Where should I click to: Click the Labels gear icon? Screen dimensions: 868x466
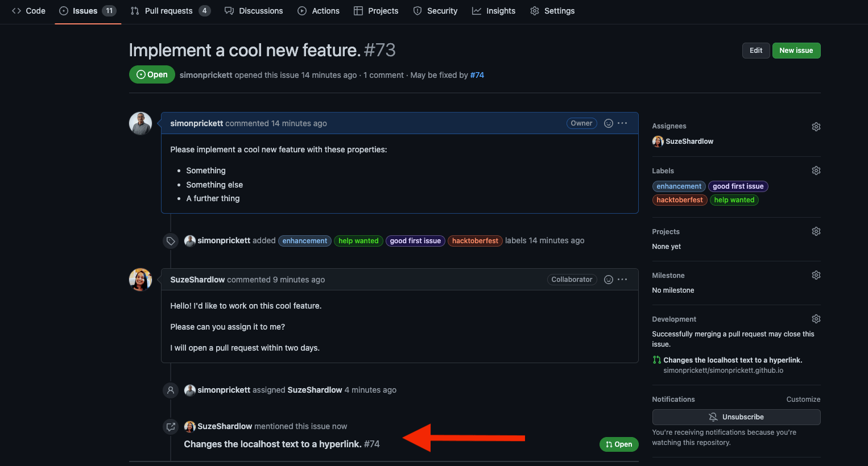816,170
